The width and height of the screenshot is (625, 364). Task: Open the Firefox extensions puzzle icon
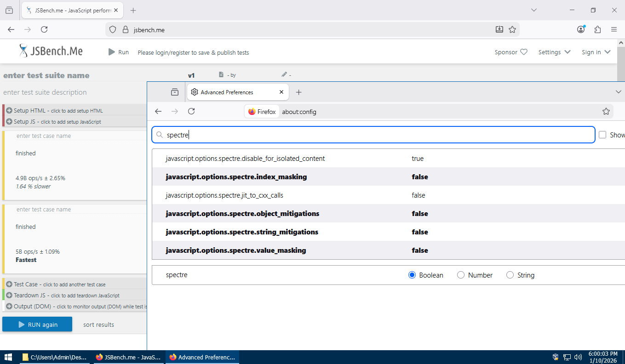click(597, 29)
